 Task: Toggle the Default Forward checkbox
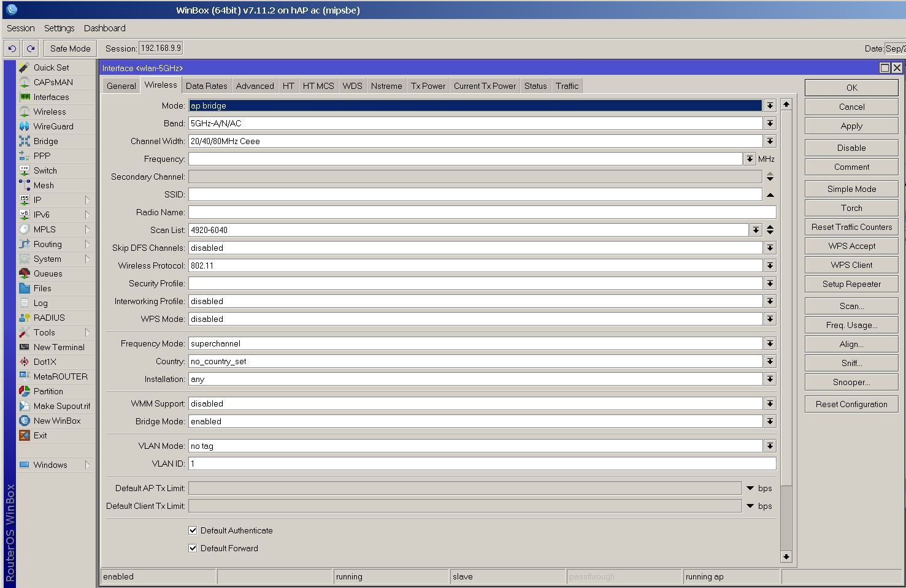tap(193, 548)
